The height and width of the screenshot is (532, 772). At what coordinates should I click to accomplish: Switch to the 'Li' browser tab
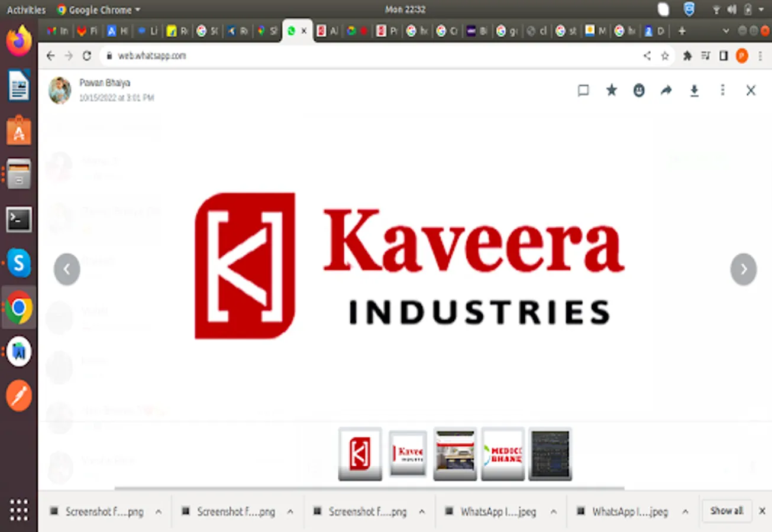(x=148, y=31)
